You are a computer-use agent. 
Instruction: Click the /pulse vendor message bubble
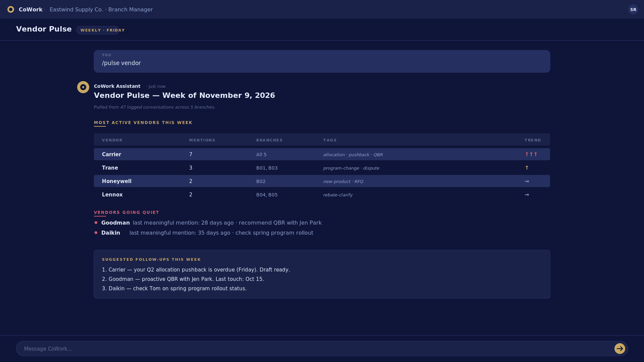point(322,61)
